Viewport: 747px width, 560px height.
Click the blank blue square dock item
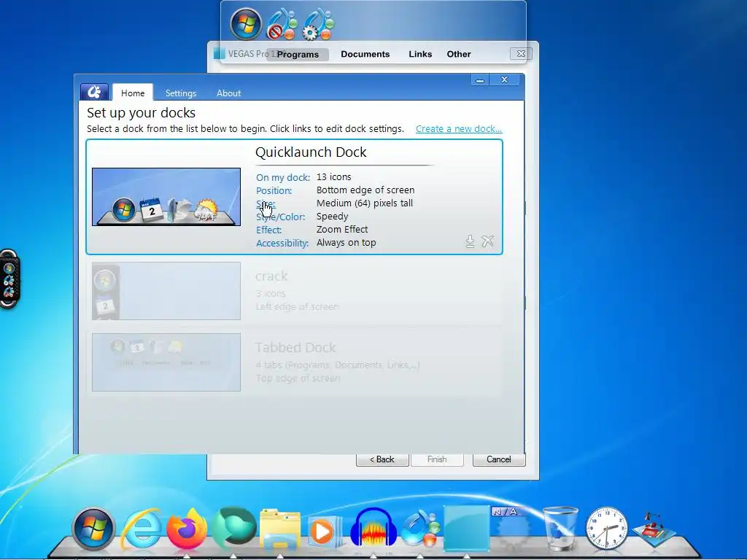pos(466,528)
